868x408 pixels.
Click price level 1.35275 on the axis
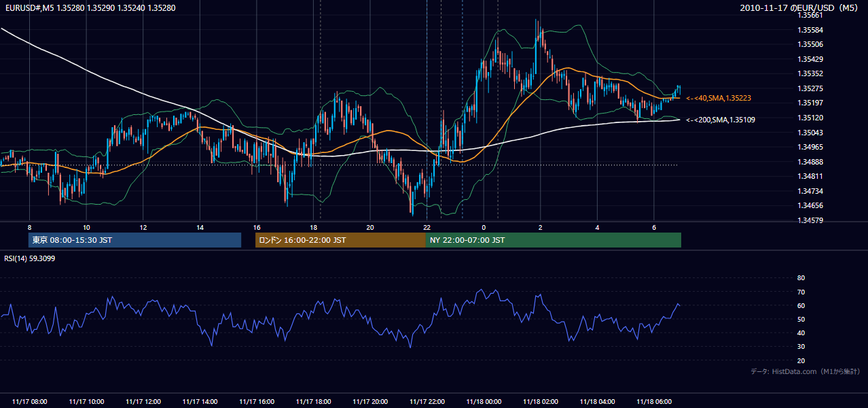coord(812,88)
